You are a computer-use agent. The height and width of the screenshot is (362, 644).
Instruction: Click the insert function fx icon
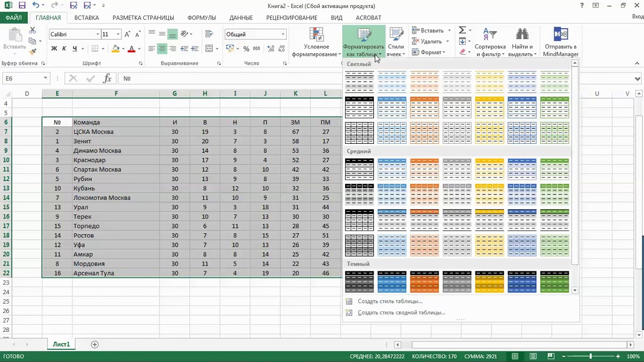pyautogui.click(x=107, y=78)
